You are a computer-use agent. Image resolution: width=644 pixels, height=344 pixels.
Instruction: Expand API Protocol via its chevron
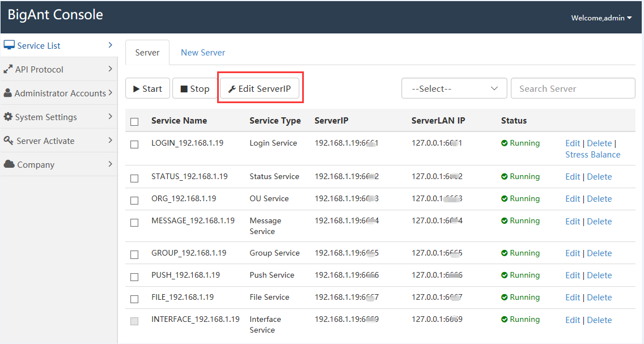(110, 69)
